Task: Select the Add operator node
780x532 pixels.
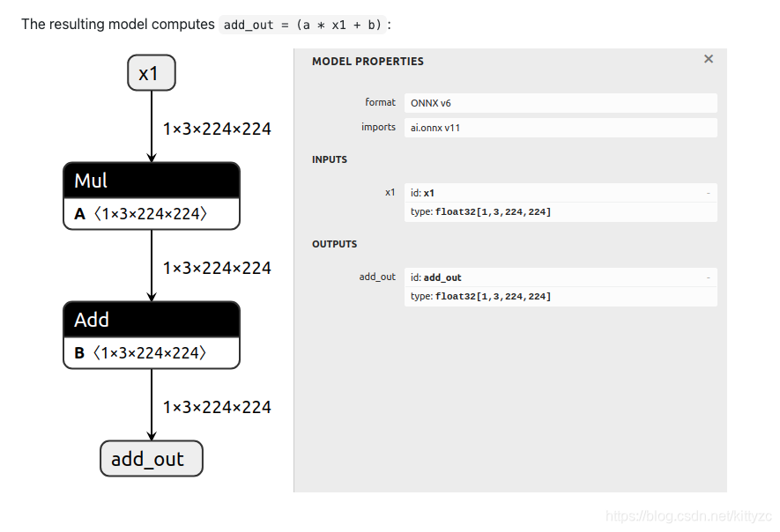Action: coord(152,319)
